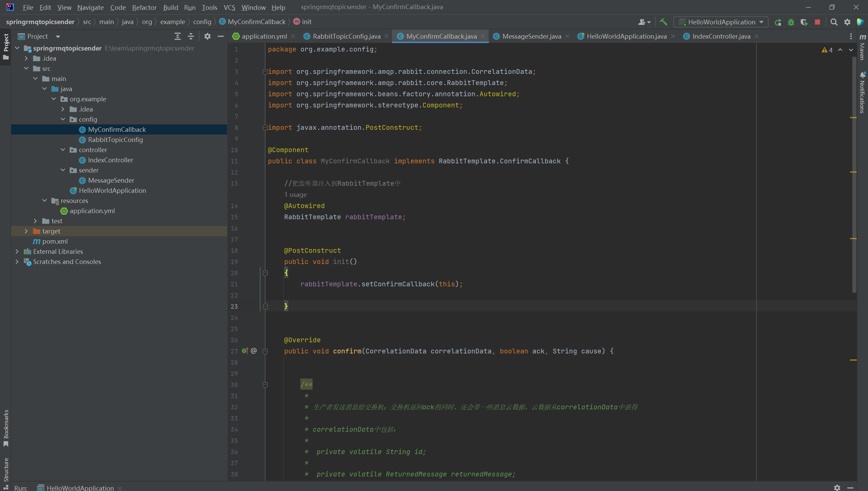
Task: Click the 1 usage inlay hint
Action: pos(295,195)
